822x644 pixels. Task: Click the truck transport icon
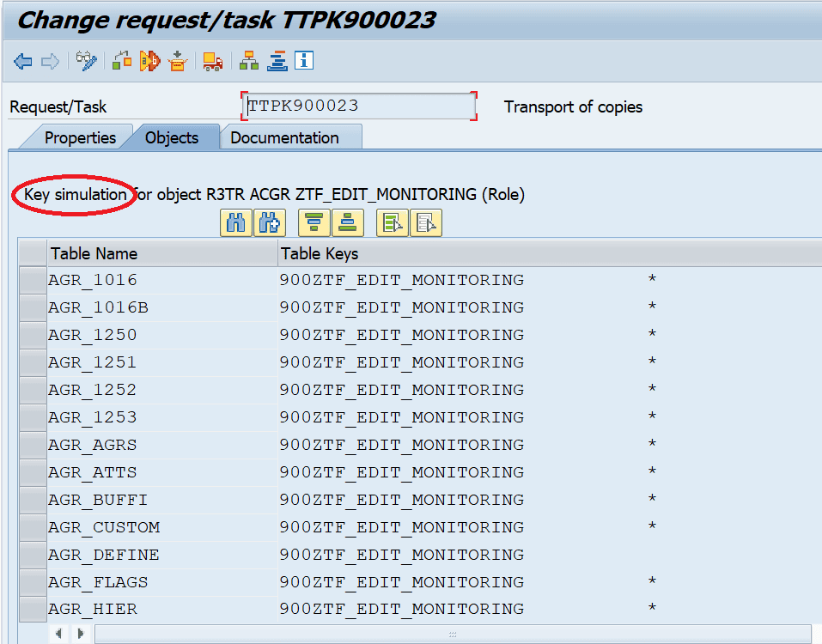pos(212,61)
